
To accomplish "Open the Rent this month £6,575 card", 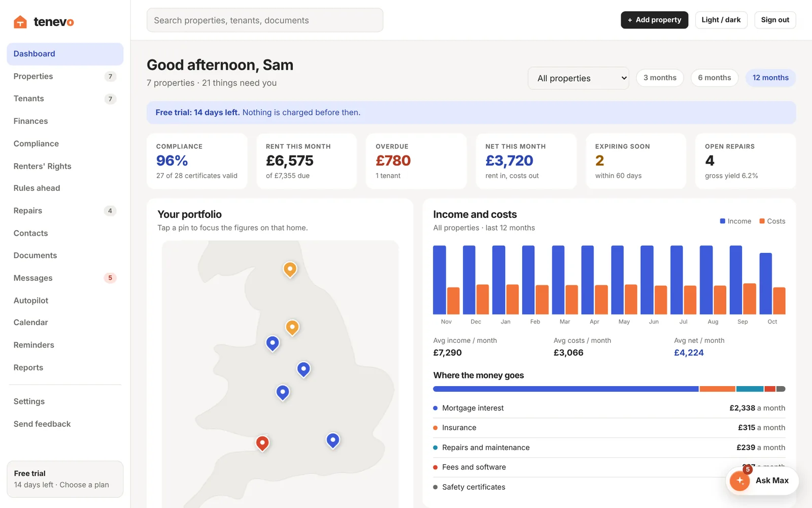I will click(307, 161).
